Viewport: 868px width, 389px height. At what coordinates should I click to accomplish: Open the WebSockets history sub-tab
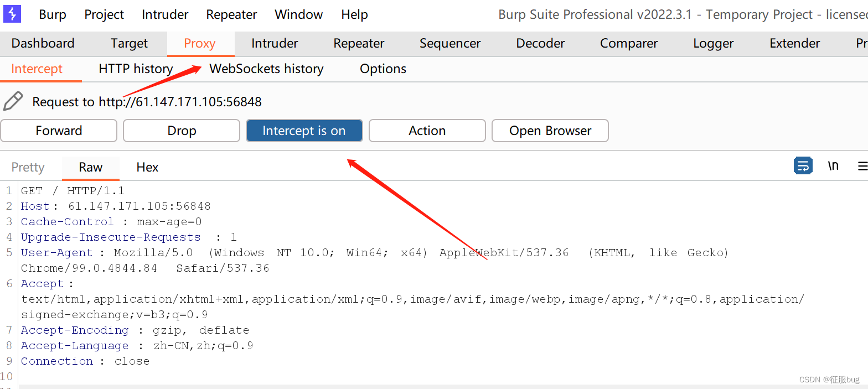[x=266, y=69]
